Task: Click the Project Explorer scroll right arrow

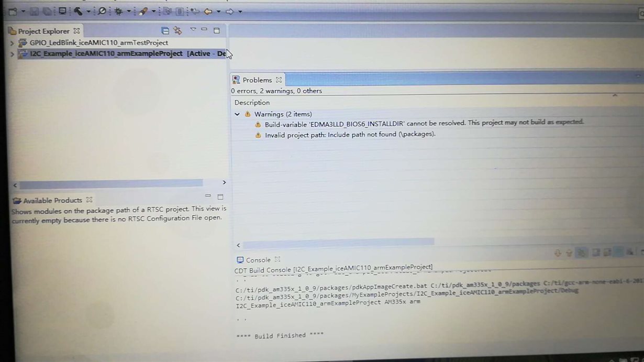Action: click(224, 183)
